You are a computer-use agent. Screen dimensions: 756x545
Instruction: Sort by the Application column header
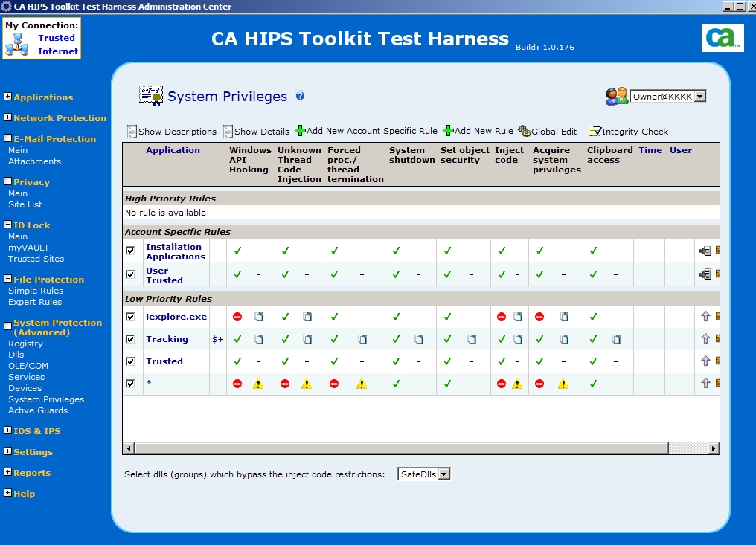click(x=173, y=150)
